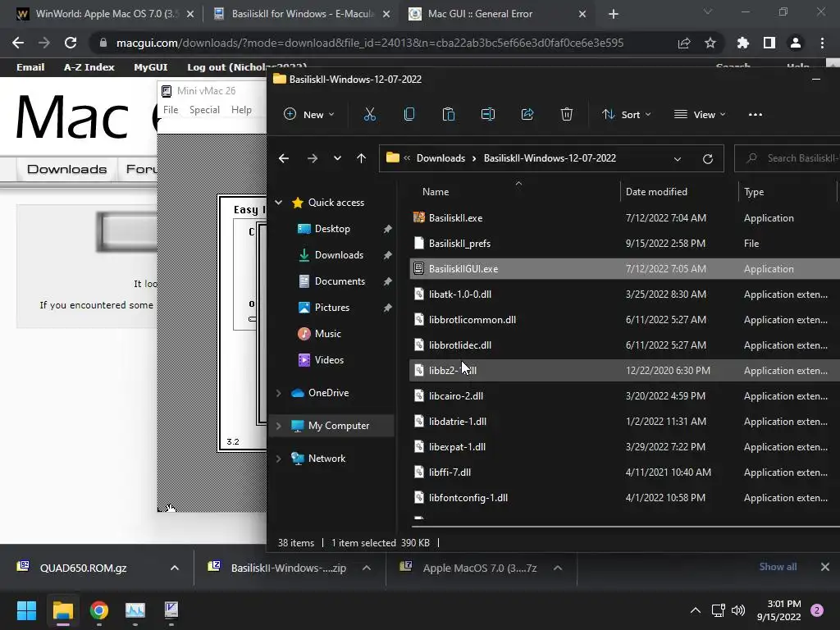
Task: Click the Search BasiliskII field
Action: click(x=787, y=158)
